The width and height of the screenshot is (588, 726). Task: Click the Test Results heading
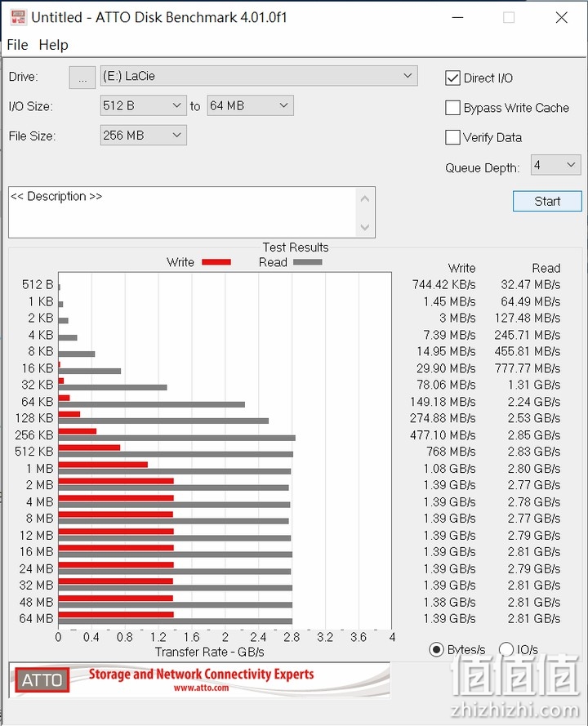[296, 247]
